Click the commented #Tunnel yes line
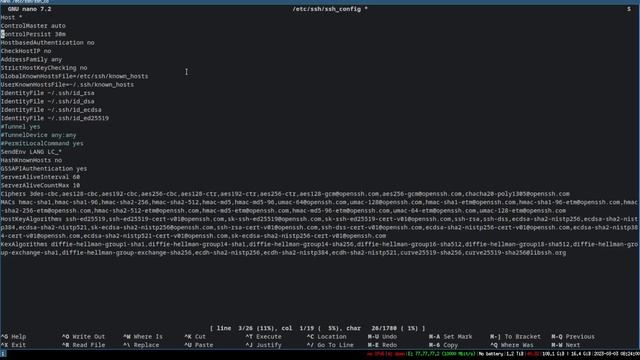The width and height of the screenshot is (640, 360). coord(20,127)
